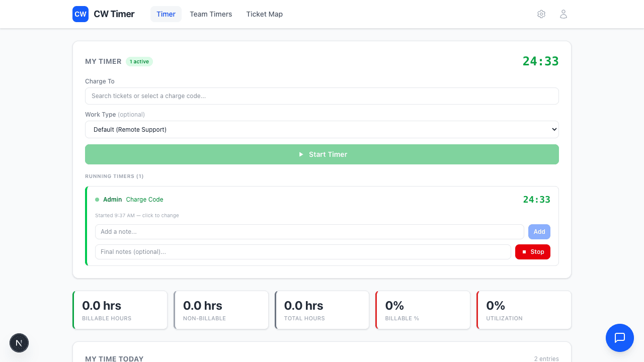Switch to the Timer tab

pyautogui.click(x=166, y=14)
